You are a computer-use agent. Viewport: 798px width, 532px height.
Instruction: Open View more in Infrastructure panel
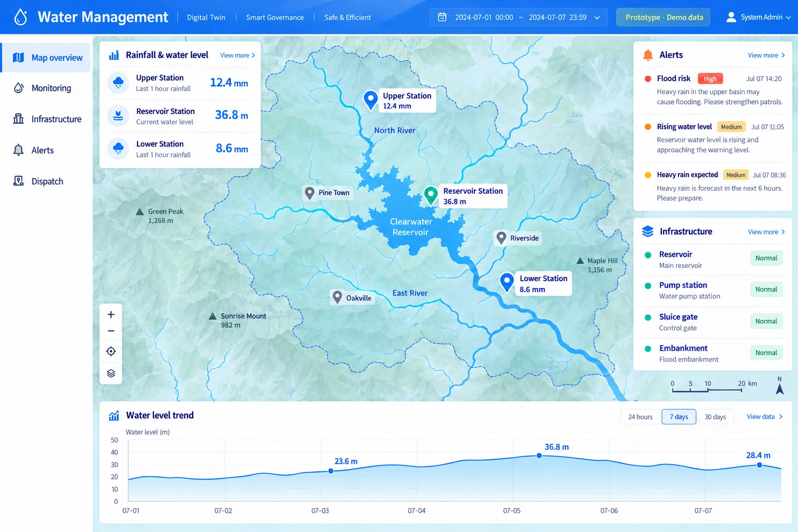[766, 232]
